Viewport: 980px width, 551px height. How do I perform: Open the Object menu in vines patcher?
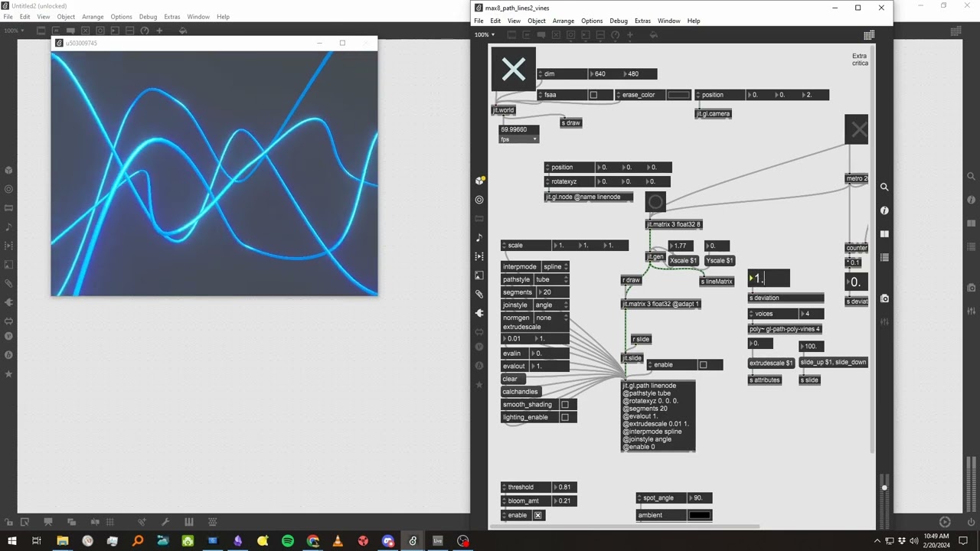[537, 21]
